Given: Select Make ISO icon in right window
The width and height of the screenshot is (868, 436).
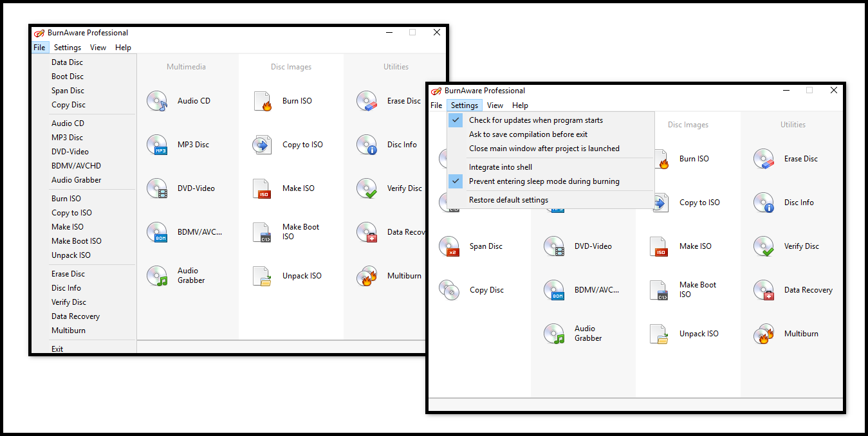Looking at the screenshot, I should click(x=660, y=246).
